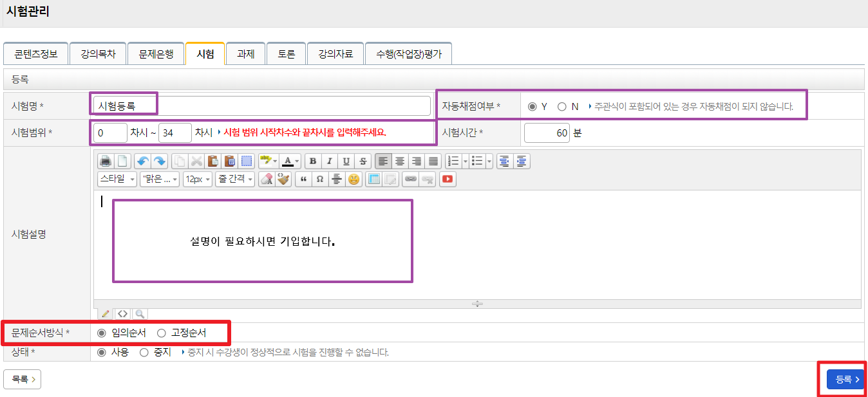This screenshot has height=397, width=868.
Task: Choose 고정순서 for question order
Action: pos(162,333)
